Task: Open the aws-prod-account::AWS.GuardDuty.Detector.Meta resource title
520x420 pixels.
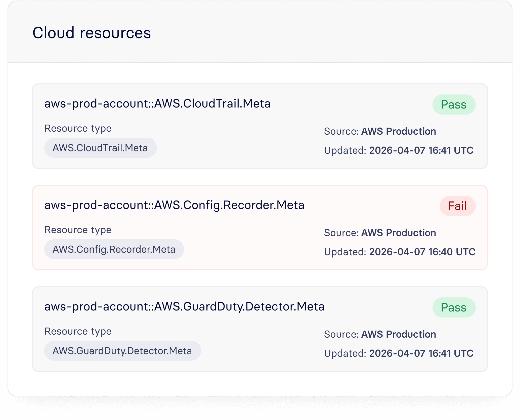Action: [x=184, y=306]
